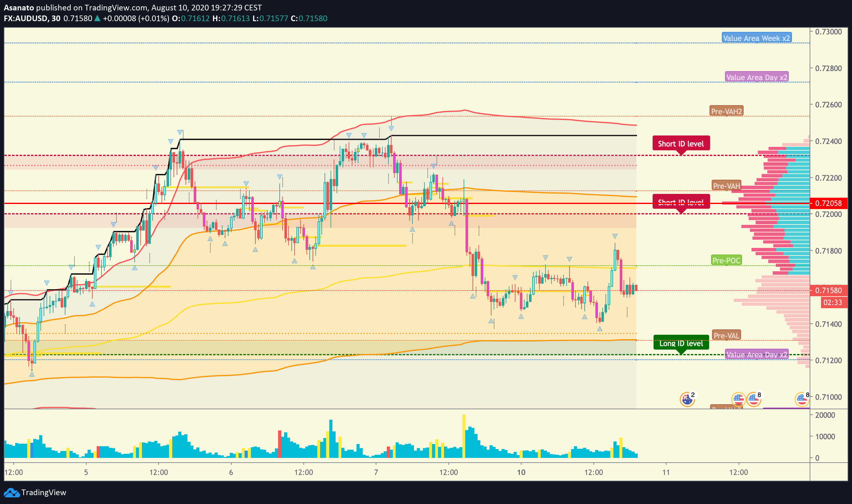
Task: Click the red 0.72058 price tag on the axis
Action: pyautogui.click(x=829, y=203)
